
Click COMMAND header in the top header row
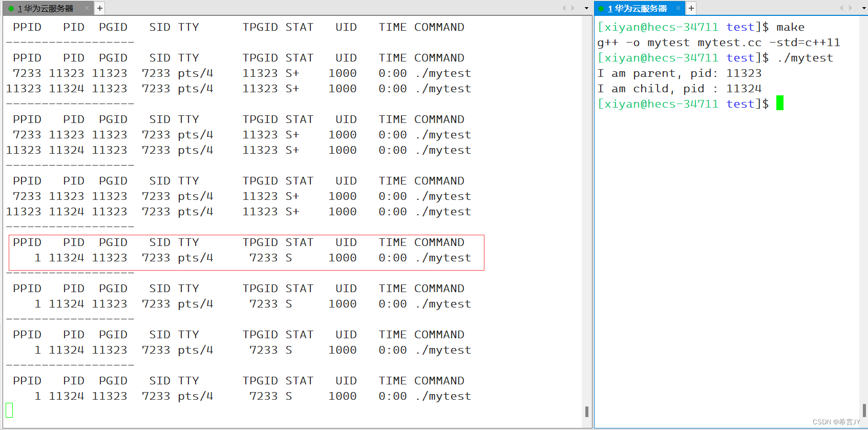pos(439,27)
